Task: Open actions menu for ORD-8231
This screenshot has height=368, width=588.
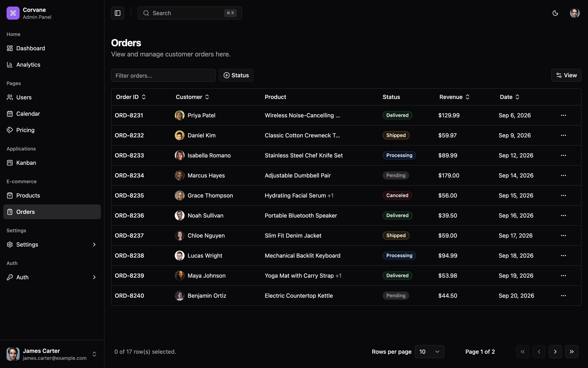Action: [563, 115]
